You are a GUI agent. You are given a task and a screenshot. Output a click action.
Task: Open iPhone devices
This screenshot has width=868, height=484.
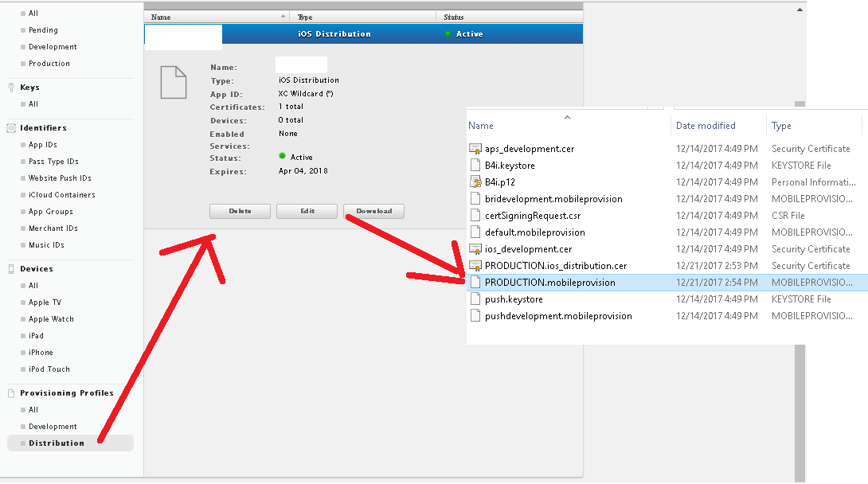pos(41,353)
